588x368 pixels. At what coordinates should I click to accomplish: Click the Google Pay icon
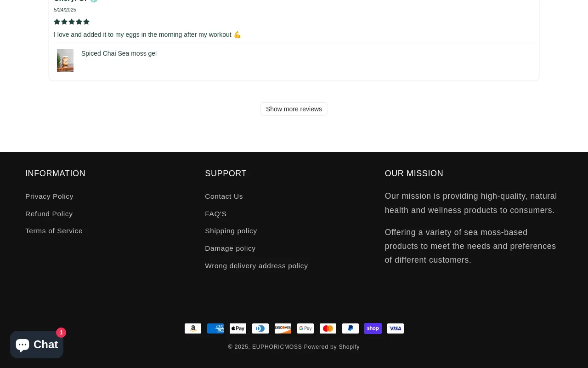(x=305, y=328)
